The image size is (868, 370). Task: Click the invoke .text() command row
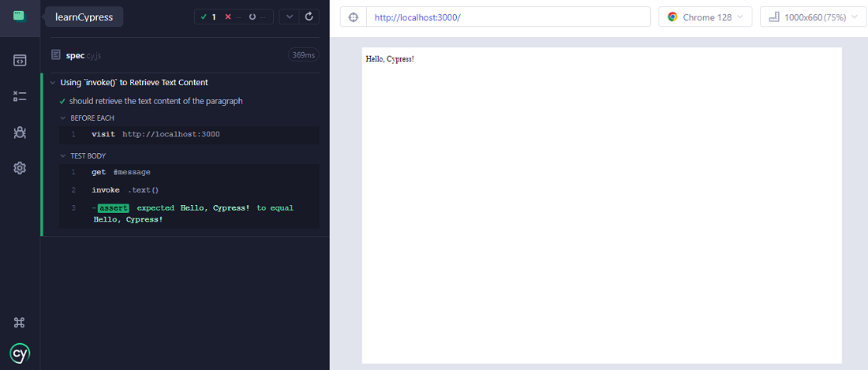pyautogui.click(x=189, y=190)
